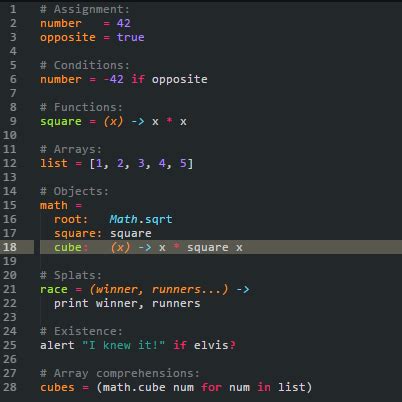Click '# Array comprehensions:' comment
This screenshot has height=402, width=402.
(120, 374)
